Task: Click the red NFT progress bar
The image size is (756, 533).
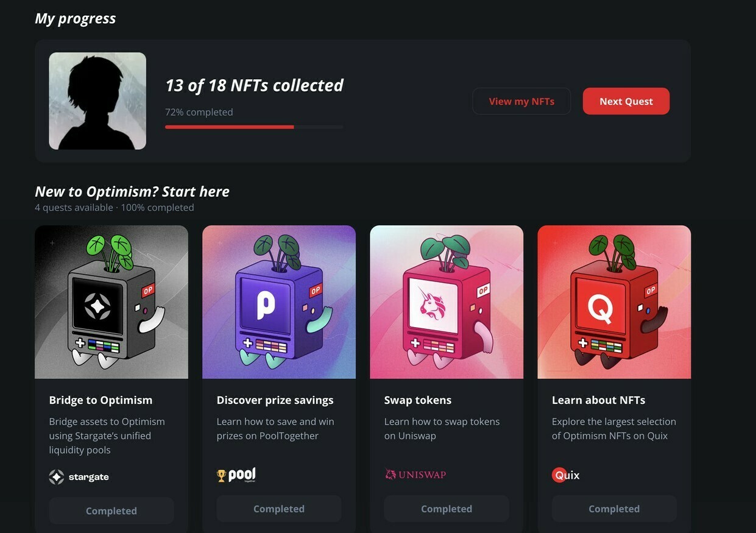Action: (254, 127)
